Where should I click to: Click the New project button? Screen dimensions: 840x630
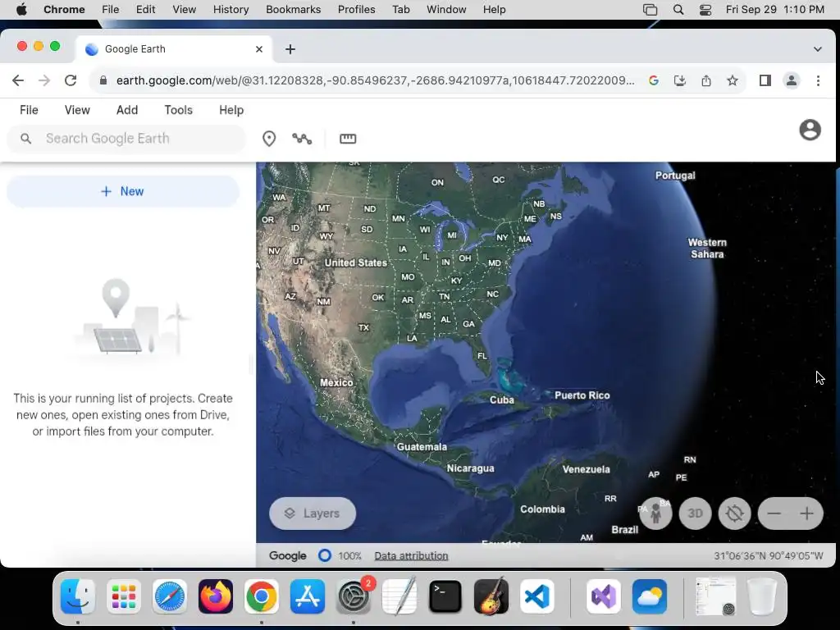(x=123, y=191)
